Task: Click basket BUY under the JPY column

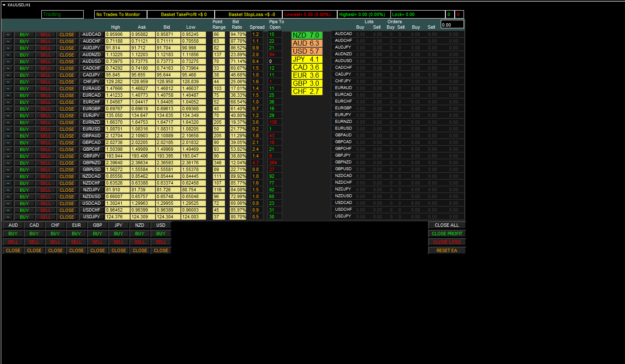Action: [x=119, y=234]
